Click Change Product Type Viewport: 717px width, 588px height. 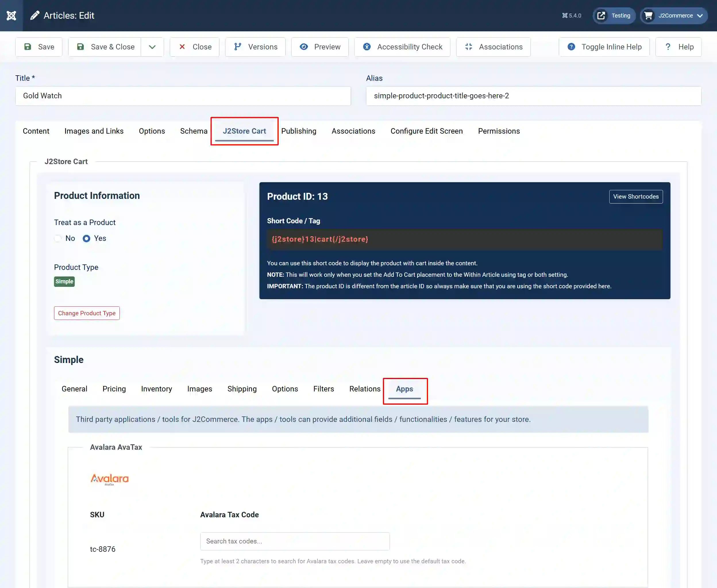[x=87, y=313]
